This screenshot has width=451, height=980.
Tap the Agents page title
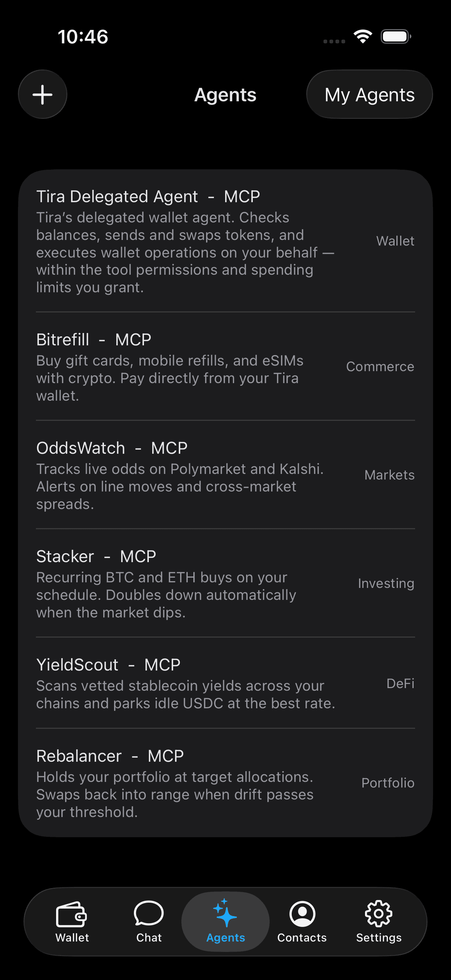click(225, 95)
